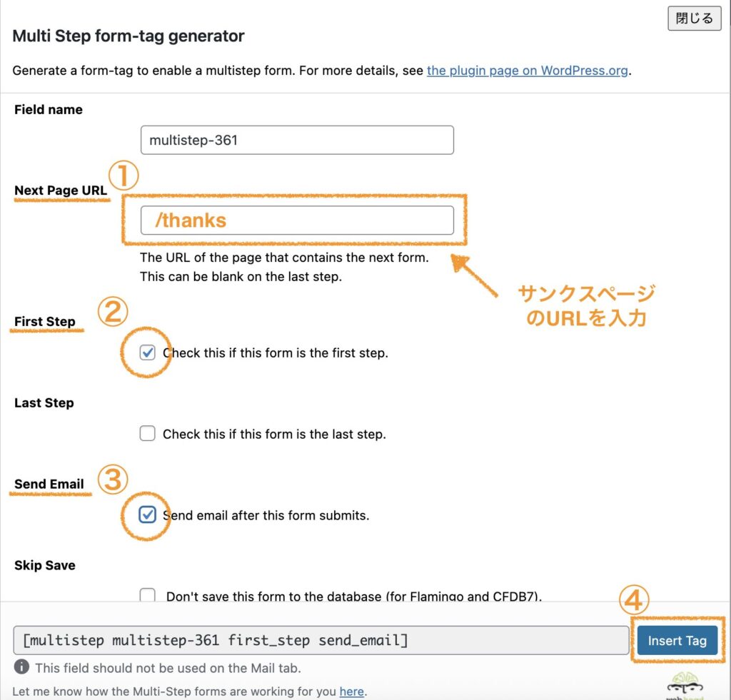The height and width of the screenshot is (700, 731).
Task: Close the dialog with 閉じる button
Action: tap(694, 18)
